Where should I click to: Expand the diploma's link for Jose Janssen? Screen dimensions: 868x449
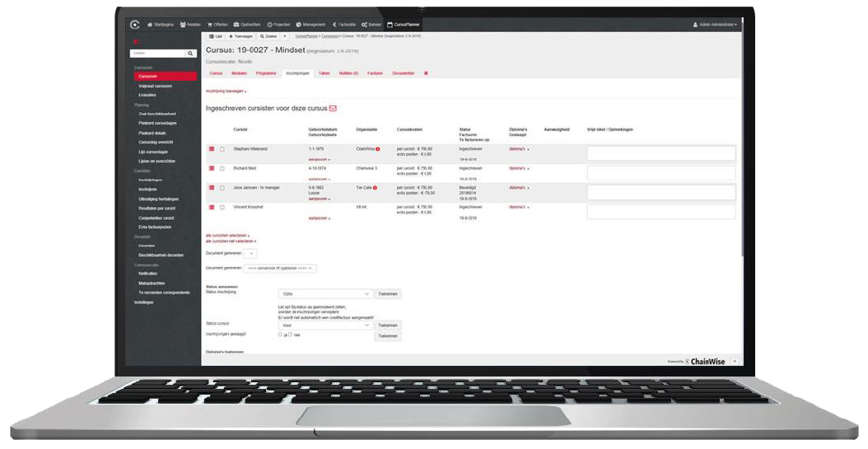tap(520, 188)
